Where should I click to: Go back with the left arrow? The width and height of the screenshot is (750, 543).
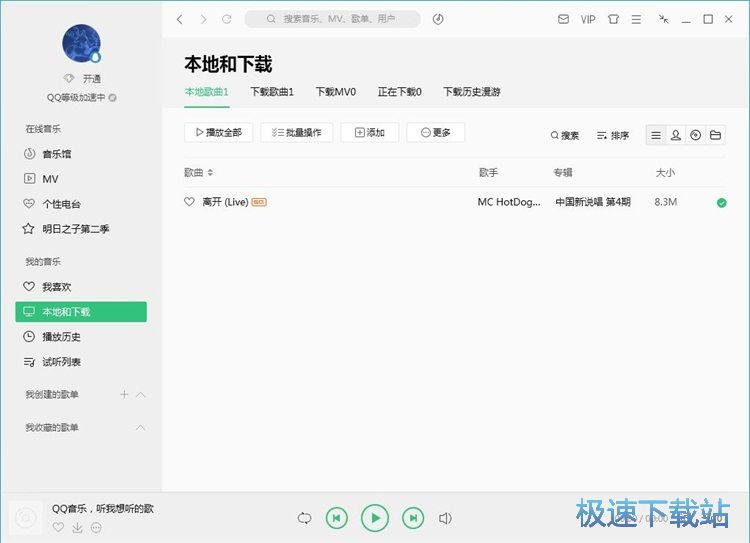tap(179, 19)
